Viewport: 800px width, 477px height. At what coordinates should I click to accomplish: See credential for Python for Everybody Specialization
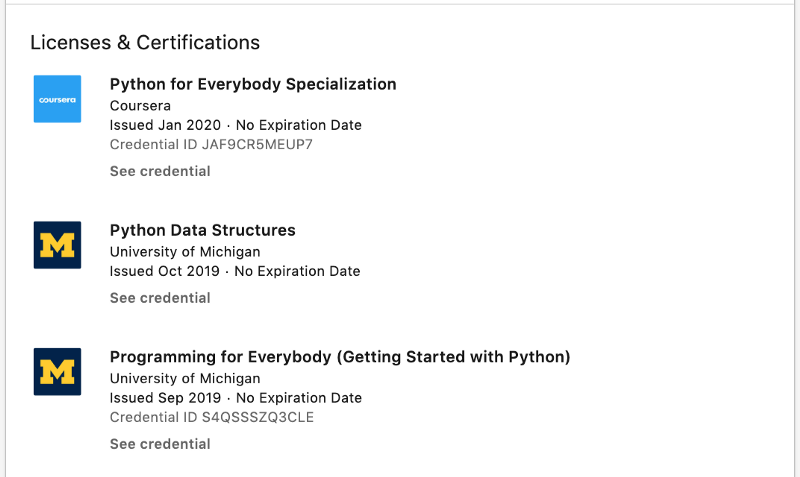pyautogui.click(x=160, y=171)
